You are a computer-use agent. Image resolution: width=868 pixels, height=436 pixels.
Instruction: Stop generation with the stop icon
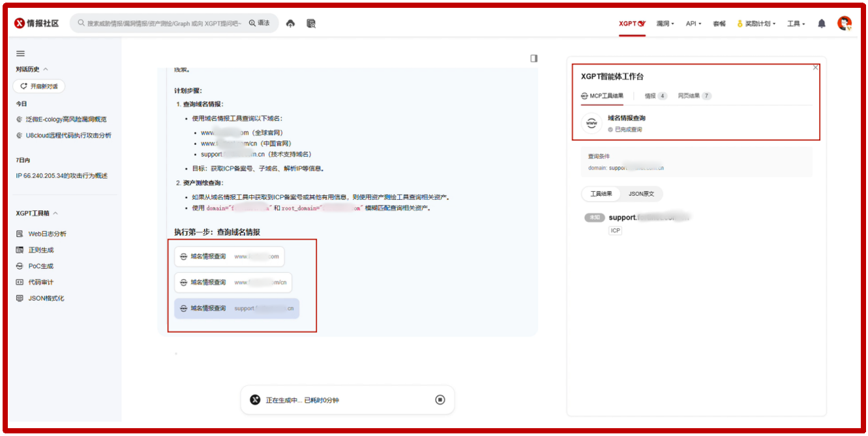tap(440, 399)
